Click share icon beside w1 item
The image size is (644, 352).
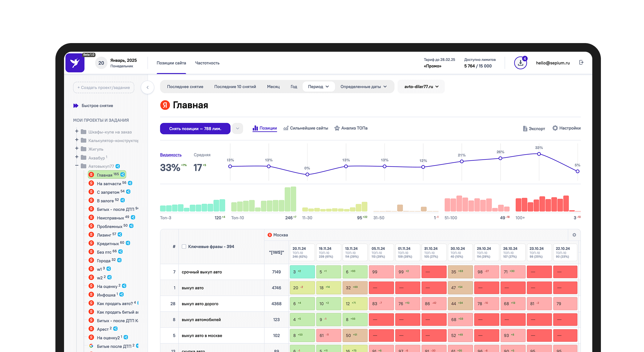[x=109, y=269]
